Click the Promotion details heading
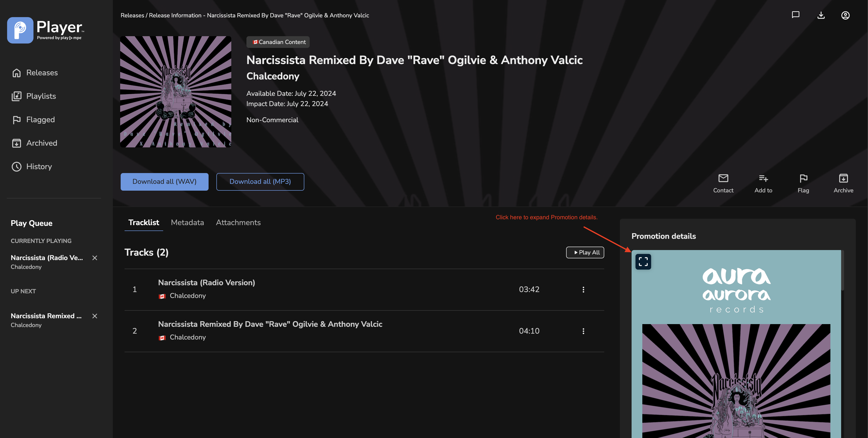Image resolution: width=868 pixels, height=438 pixels. tap(664, 236)
